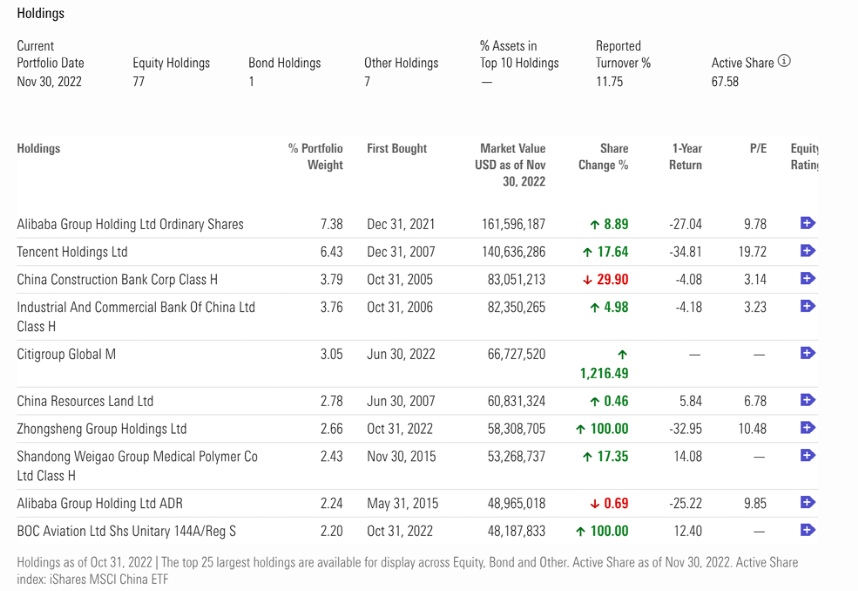Click Zhongsheng share change 100.00
Image resolution: width=858 pixels, height=591 pixels.
pyautogui.click(x=602, y=428)
